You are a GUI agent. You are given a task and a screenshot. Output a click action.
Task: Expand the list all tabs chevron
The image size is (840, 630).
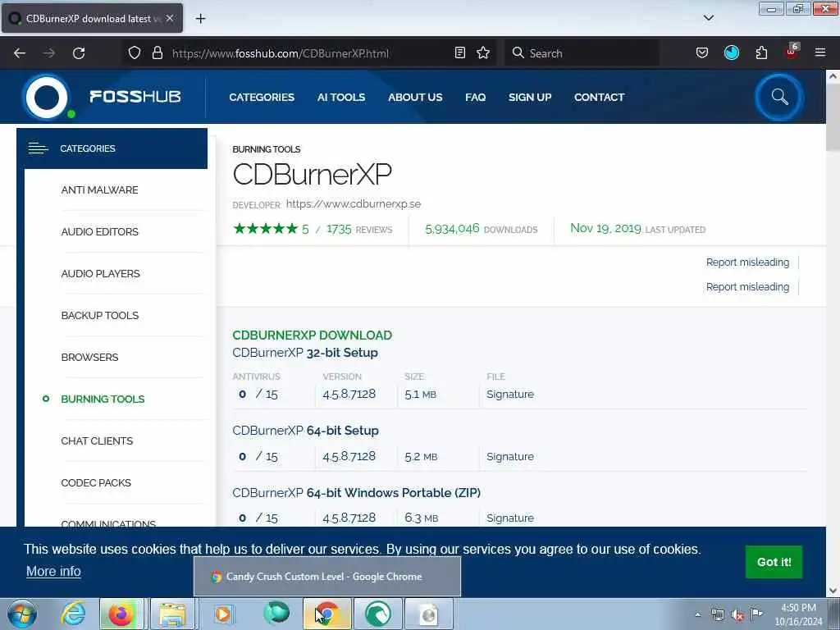(708, 18)
